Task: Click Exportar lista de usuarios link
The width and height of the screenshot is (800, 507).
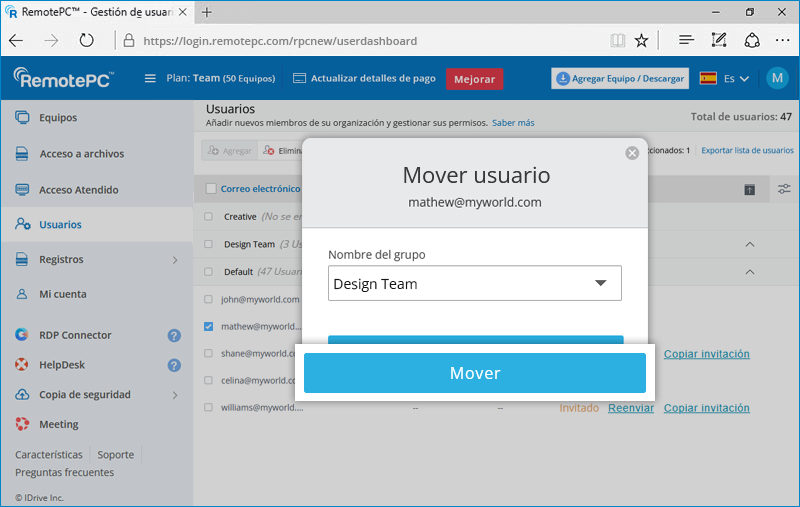Action: point(747,150)
